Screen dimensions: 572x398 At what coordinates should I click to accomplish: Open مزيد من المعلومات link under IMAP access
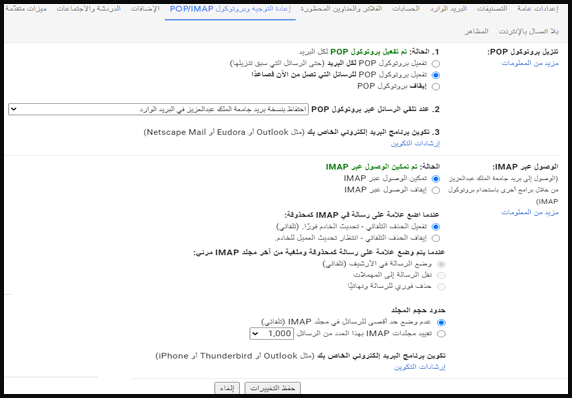point(530,212)
